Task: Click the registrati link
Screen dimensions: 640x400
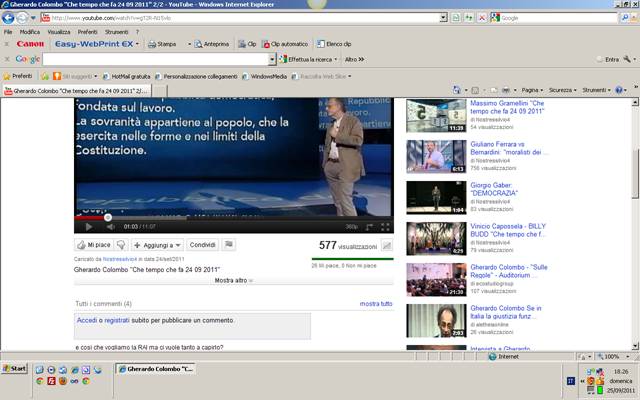Action: [x=117, y=320]
